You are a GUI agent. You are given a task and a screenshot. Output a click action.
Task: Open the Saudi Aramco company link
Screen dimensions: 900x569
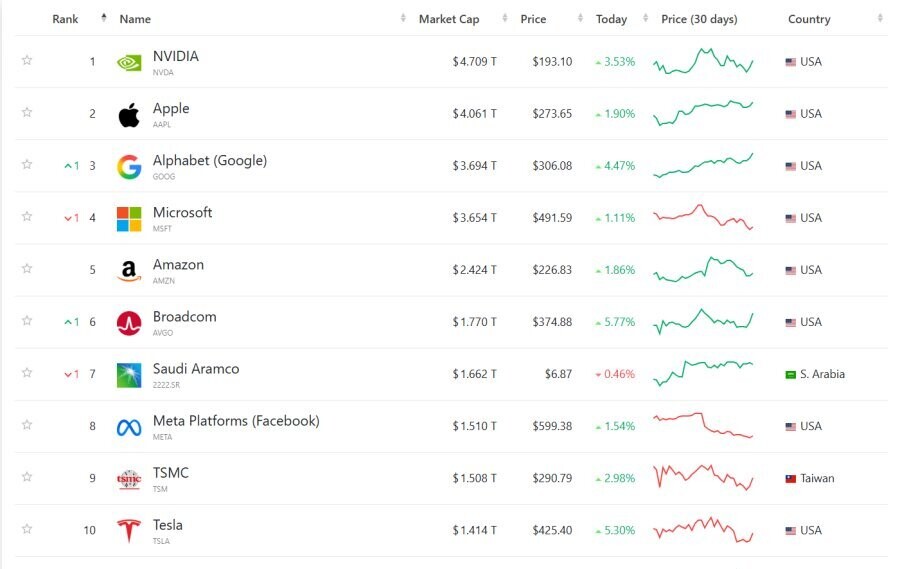(x=196, y=369)
